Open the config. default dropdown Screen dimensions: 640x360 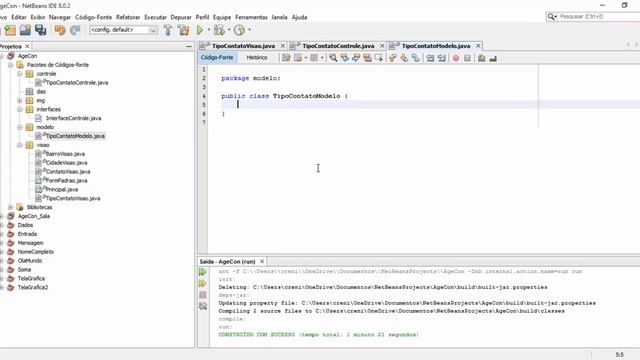tap(153, 30)
